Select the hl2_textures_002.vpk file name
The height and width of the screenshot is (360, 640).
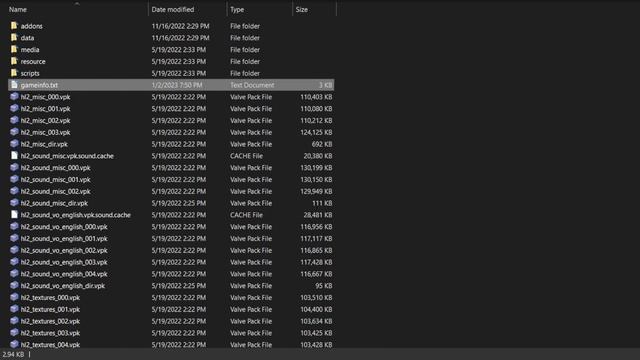(50, 322)
